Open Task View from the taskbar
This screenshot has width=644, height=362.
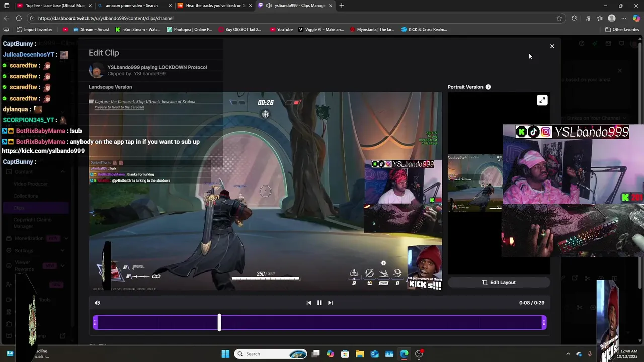315,354
